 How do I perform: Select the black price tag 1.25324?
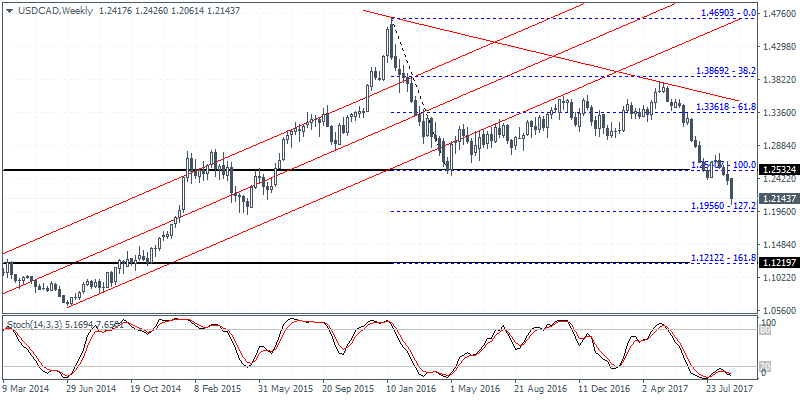[778, 169]
